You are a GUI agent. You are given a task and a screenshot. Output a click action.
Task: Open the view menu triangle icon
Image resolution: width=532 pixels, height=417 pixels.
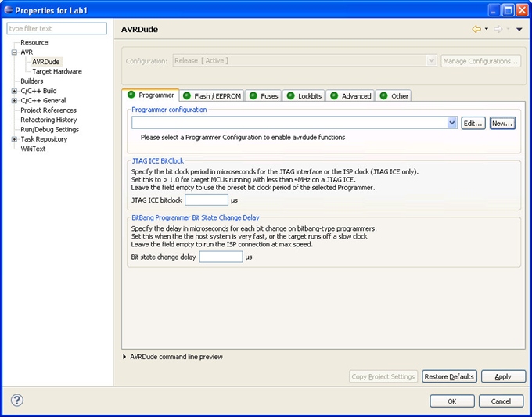519,30
